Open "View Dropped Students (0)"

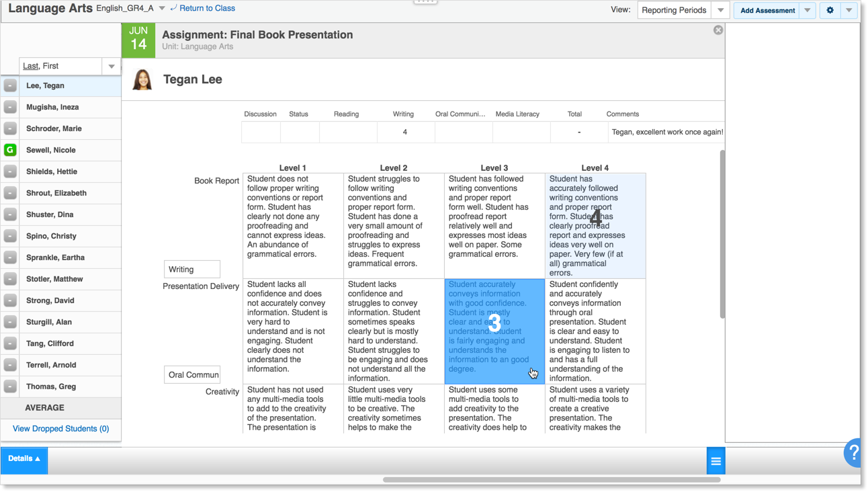pyautogui.click(x=60, y=428)
